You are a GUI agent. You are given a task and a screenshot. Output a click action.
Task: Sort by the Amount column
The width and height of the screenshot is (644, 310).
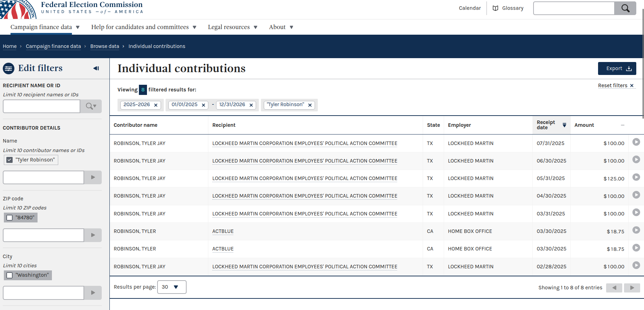point(599,125)
